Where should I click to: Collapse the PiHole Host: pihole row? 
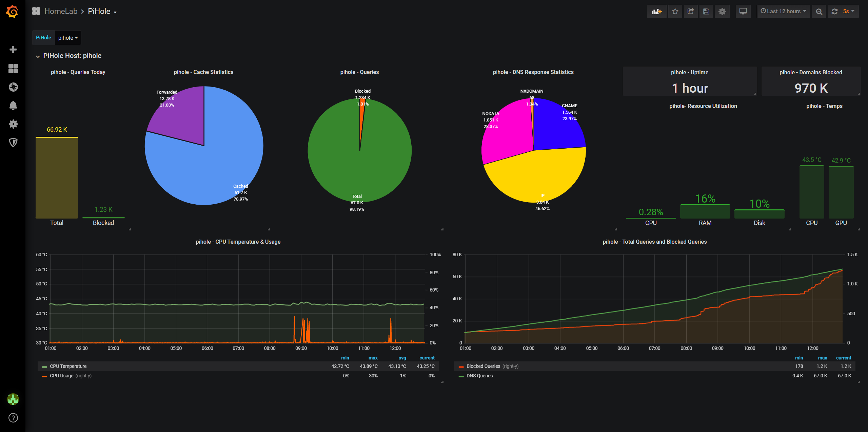coord(38,56)
